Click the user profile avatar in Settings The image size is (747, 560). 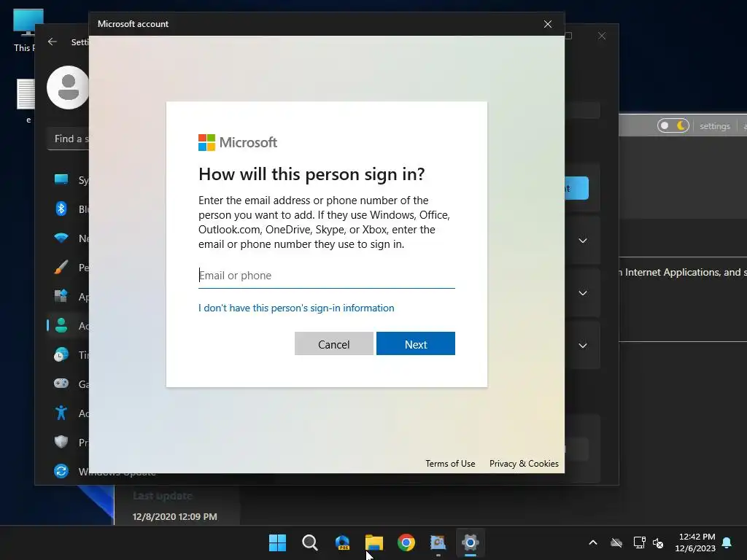(x=68, y=87)
